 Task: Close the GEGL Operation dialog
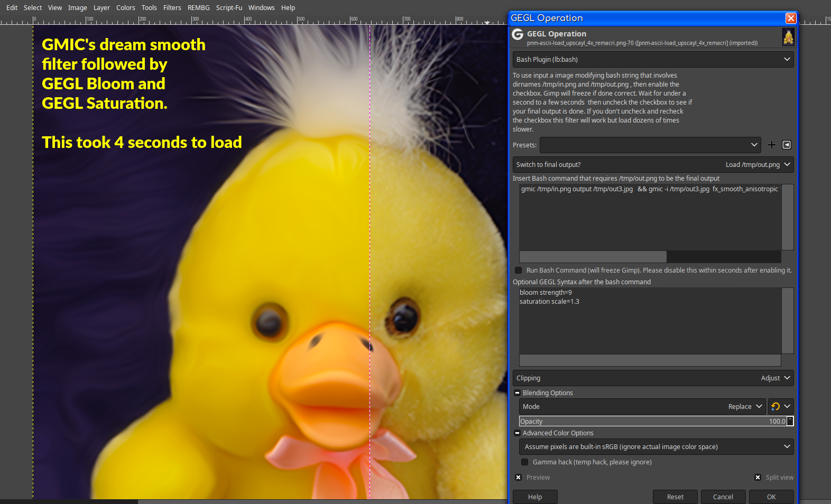coord(790,18)
